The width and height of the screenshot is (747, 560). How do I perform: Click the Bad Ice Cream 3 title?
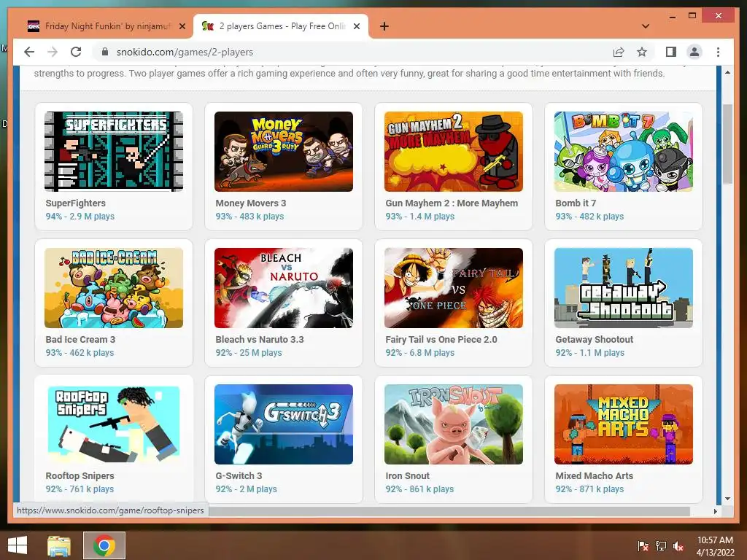click(80, 340)
